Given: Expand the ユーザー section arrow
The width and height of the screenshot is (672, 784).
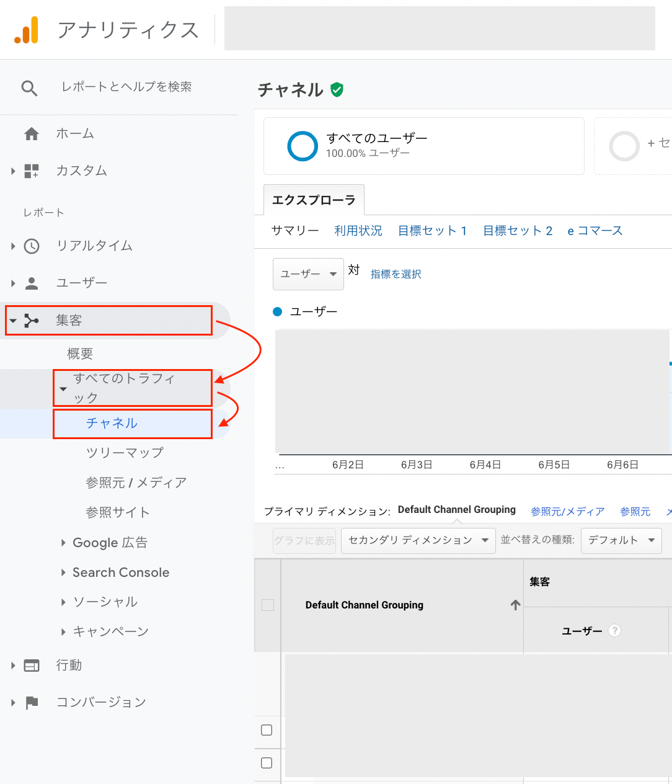Looking at the screenshot, I should click(13, 283).
